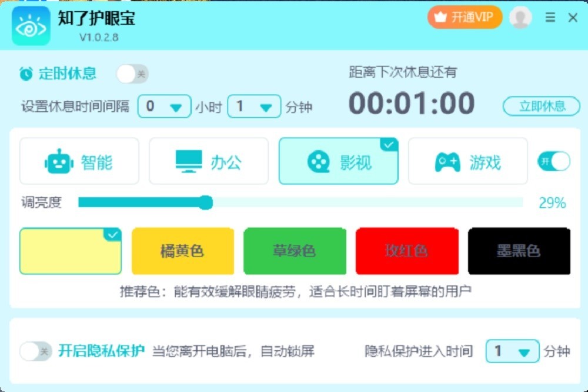The height and width of the screenshot is (392, 588).
Task: Choose the 墨黑色 black color swatch
Action: click(519, 251)
